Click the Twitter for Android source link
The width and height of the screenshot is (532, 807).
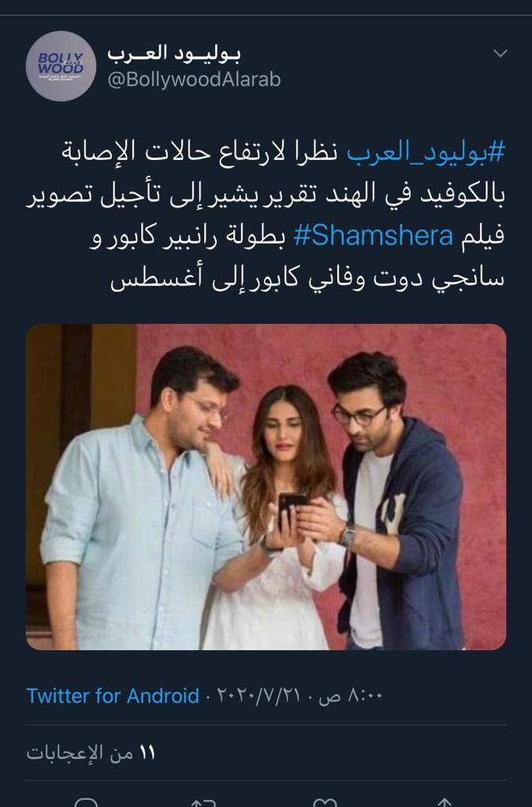pos(113,696)
